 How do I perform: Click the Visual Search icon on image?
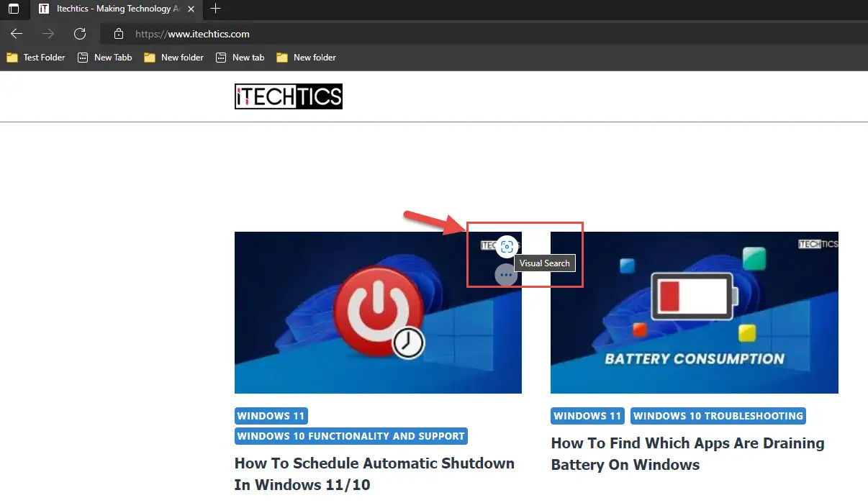[x=507, y=246]
